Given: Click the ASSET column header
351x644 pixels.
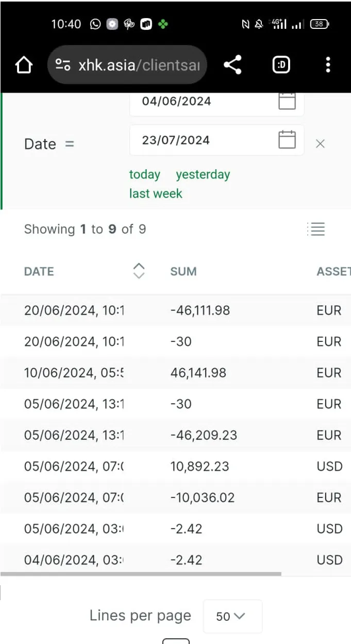Looking at the screenshot, I should [x=333, y=271].
